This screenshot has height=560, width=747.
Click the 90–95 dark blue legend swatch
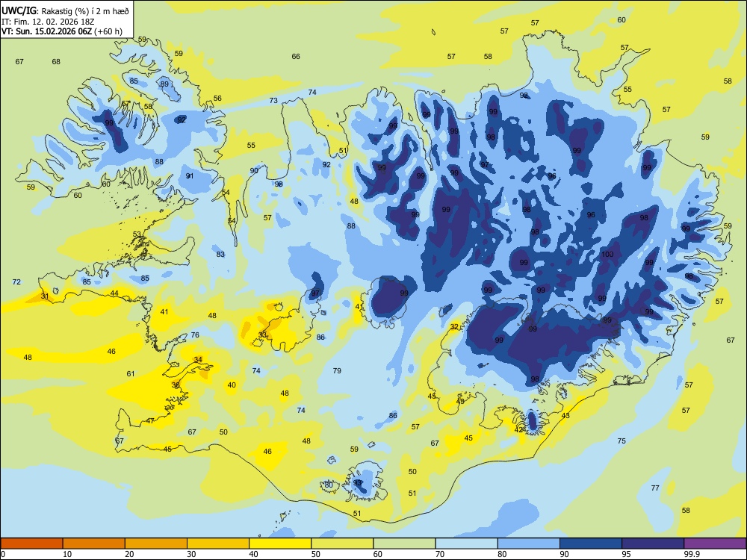coord(591,544)
